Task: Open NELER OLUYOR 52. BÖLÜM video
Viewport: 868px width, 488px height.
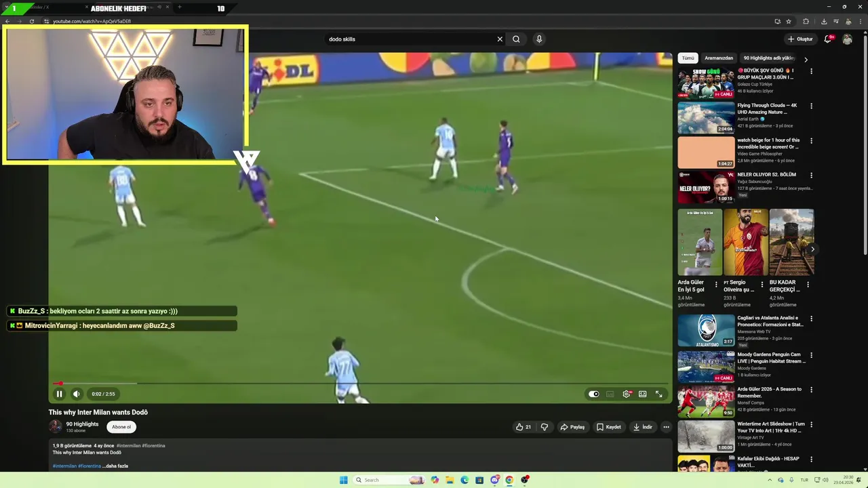Action: point(706,187)
